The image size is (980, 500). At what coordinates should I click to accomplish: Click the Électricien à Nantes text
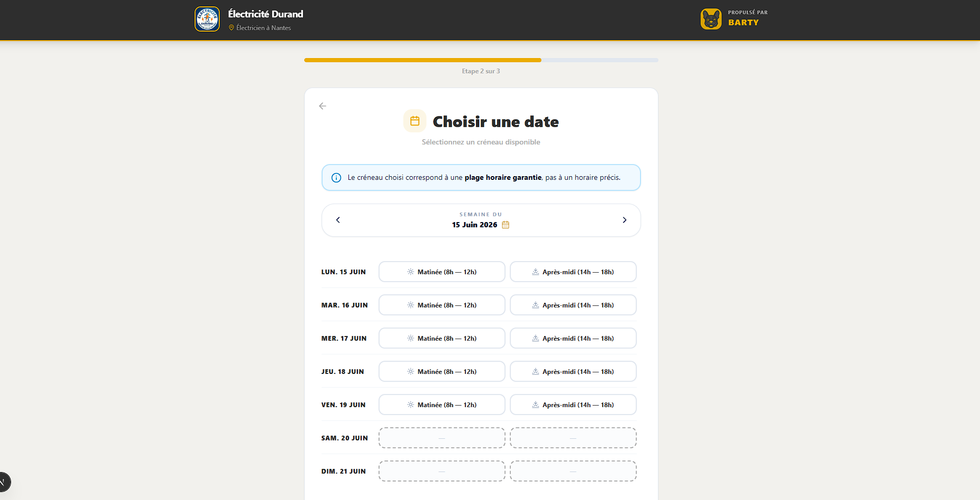pyautogui.click(x=264, y=28)
